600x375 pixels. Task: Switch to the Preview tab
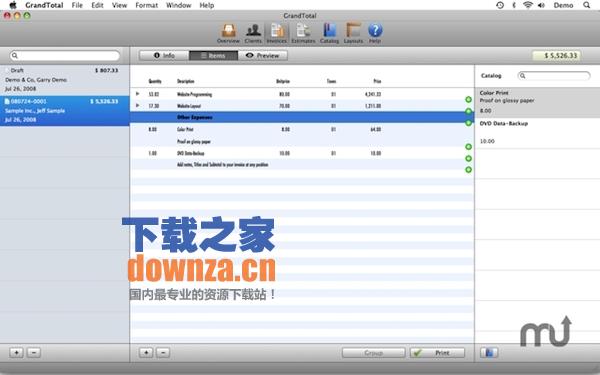(262, 55)
